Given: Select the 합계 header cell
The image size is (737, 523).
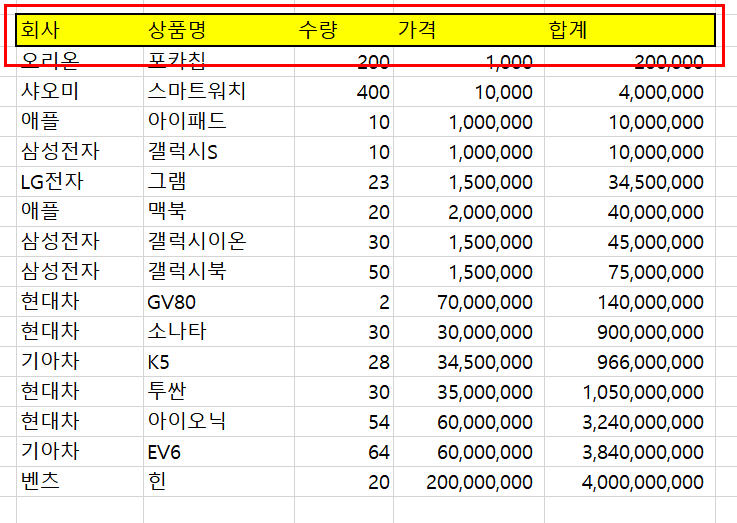Looking at the screenshot, I should coord(629,30).
